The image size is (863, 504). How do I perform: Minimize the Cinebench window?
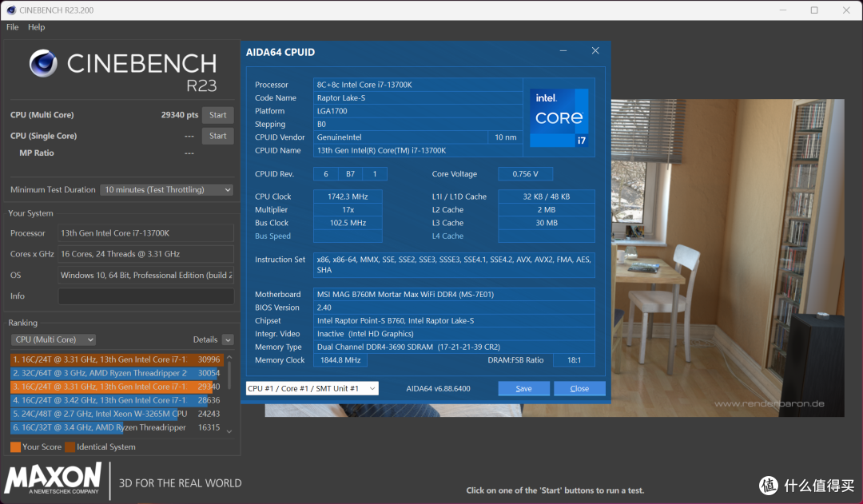pos(782,10)
